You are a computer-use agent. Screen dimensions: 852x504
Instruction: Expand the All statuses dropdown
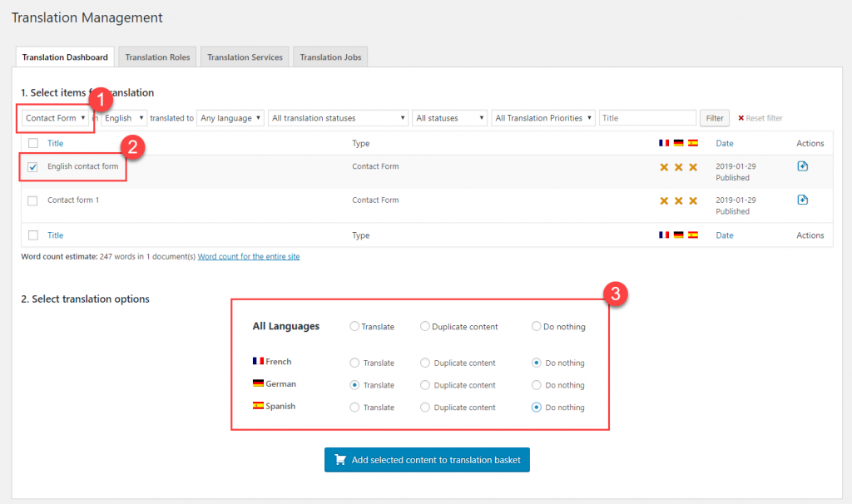coord(450,118)
